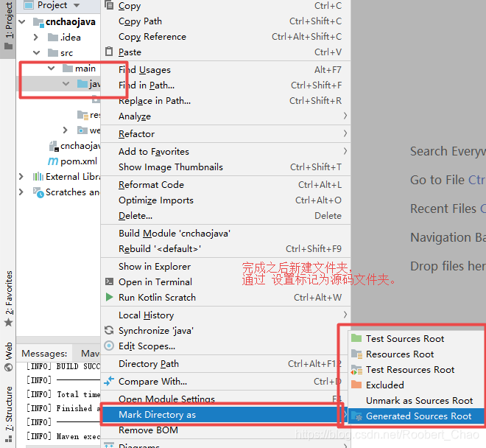Select Optimize Imports menu entry
This screenshot has height=448, width=486.
coord(225,200)
